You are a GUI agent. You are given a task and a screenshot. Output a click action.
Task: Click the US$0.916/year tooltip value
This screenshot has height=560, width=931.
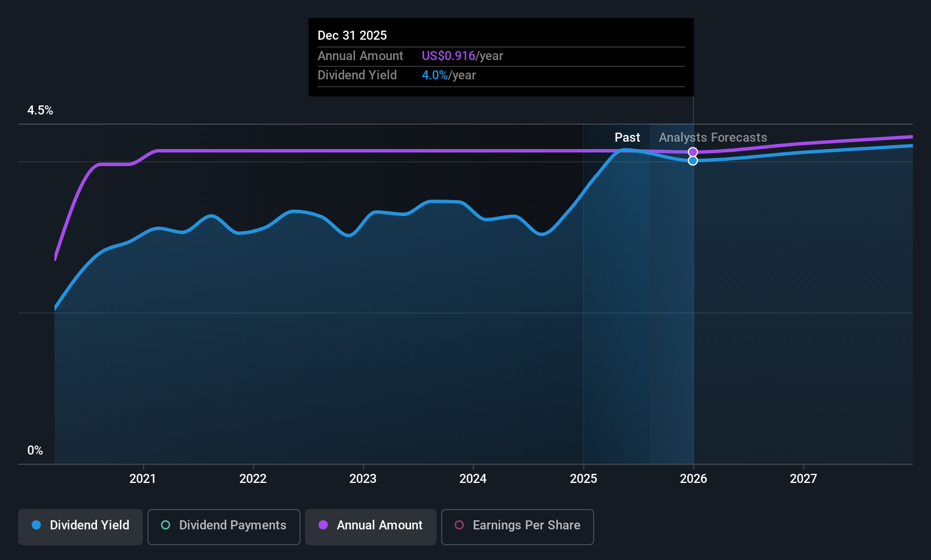pos(463,56)
